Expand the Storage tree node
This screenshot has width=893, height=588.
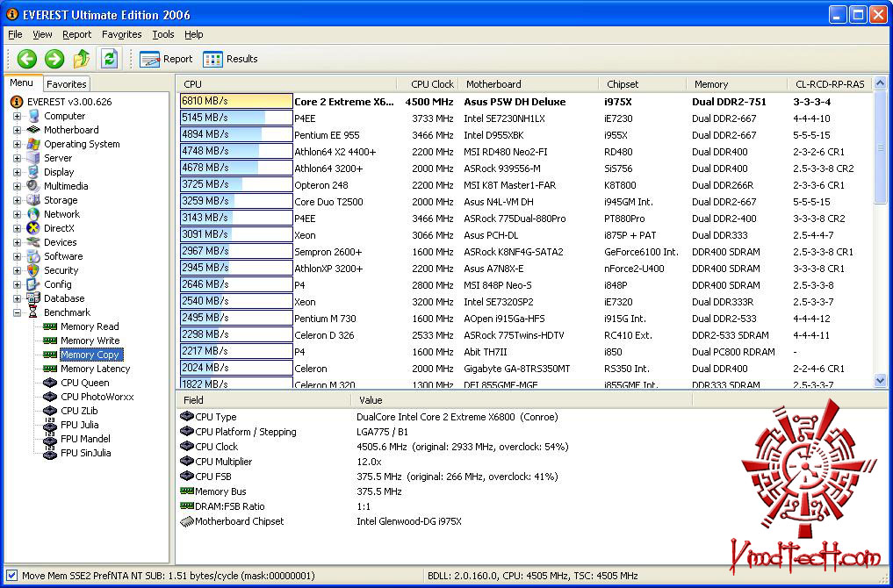click(x=17, y=200)
